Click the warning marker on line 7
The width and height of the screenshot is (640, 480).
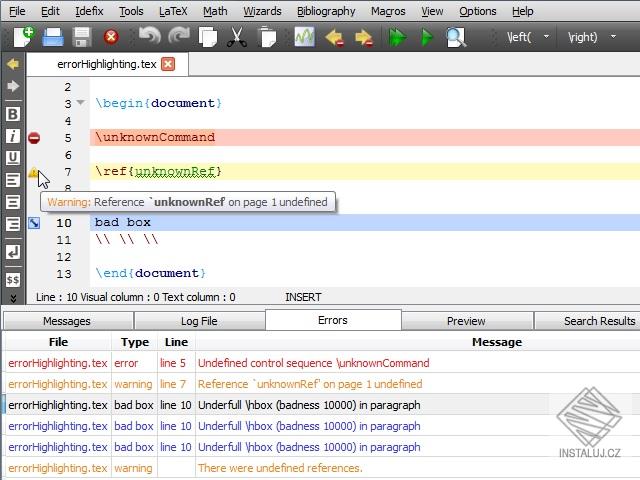click(33, 172)
